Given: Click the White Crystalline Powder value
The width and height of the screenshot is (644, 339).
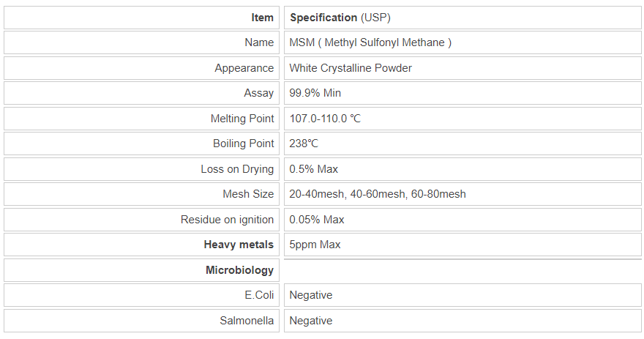Looking at the screenshot, I should pyautogui.click(x=351, y=68).
